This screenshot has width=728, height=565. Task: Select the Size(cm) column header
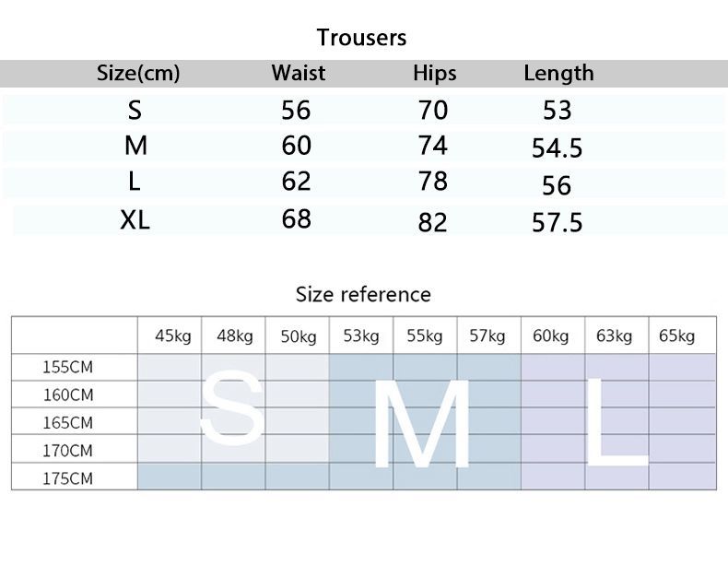[138, 73]
